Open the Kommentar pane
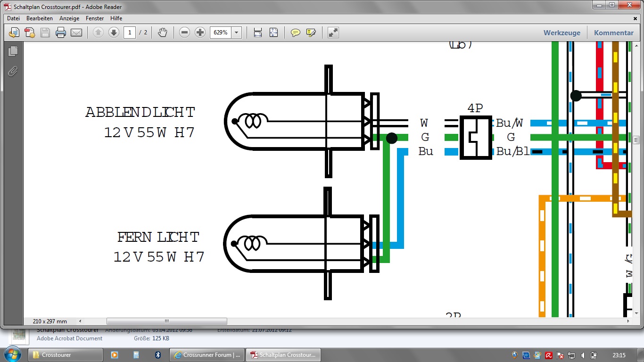This screenshot has height=362, width=644. 613,33
